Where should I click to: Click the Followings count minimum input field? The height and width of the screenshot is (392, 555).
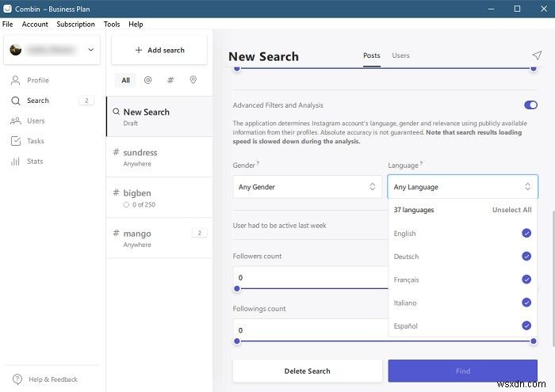pyautogui.click(x=311, y=330)
